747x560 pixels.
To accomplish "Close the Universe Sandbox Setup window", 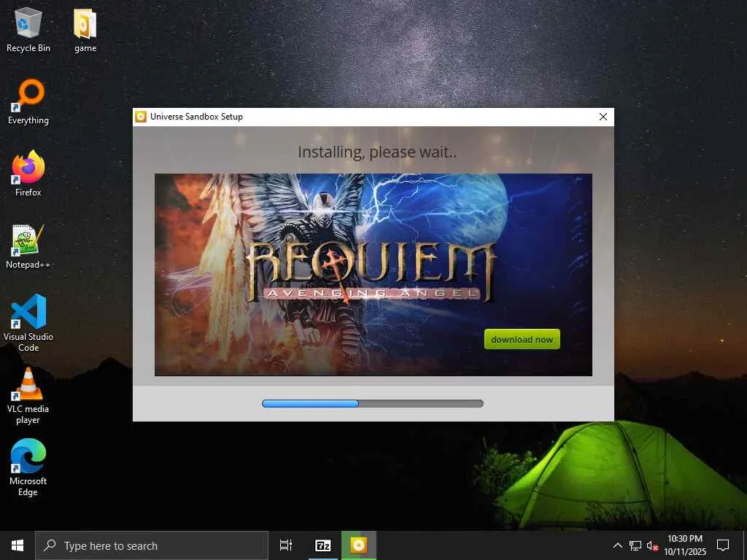I will pyautogui.click(x=603, y=117).
